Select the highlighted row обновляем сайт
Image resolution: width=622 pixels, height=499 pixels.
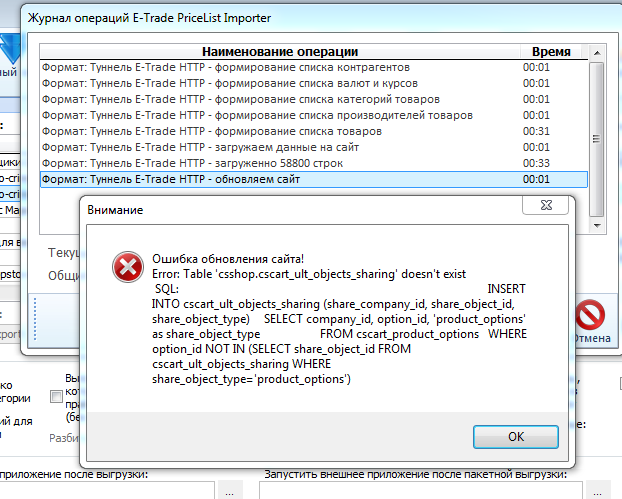click(x=313, y=179)
